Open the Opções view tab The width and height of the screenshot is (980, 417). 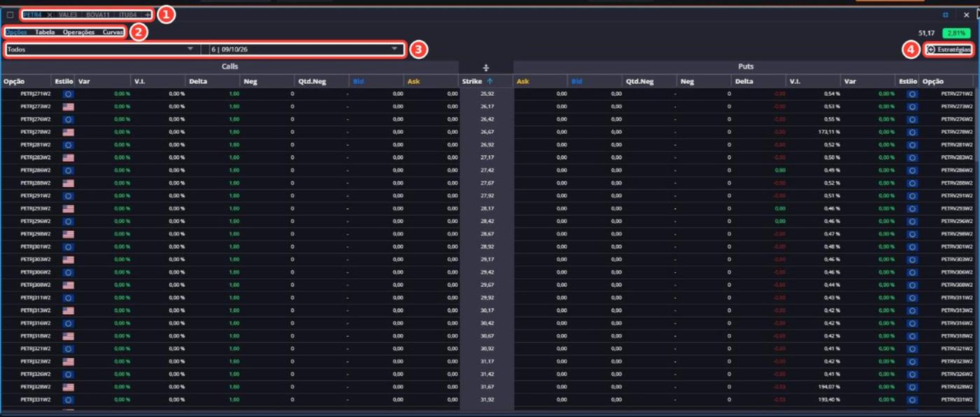click(16, 32)
